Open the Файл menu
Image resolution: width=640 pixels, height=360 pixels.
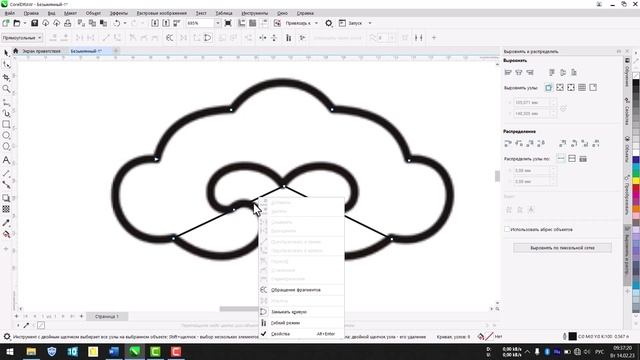9,13
